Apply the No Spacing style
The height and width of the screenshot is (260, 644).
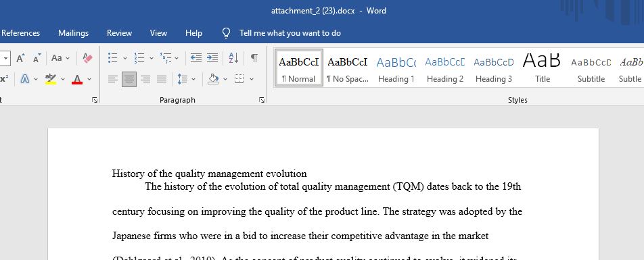point(348,68)
